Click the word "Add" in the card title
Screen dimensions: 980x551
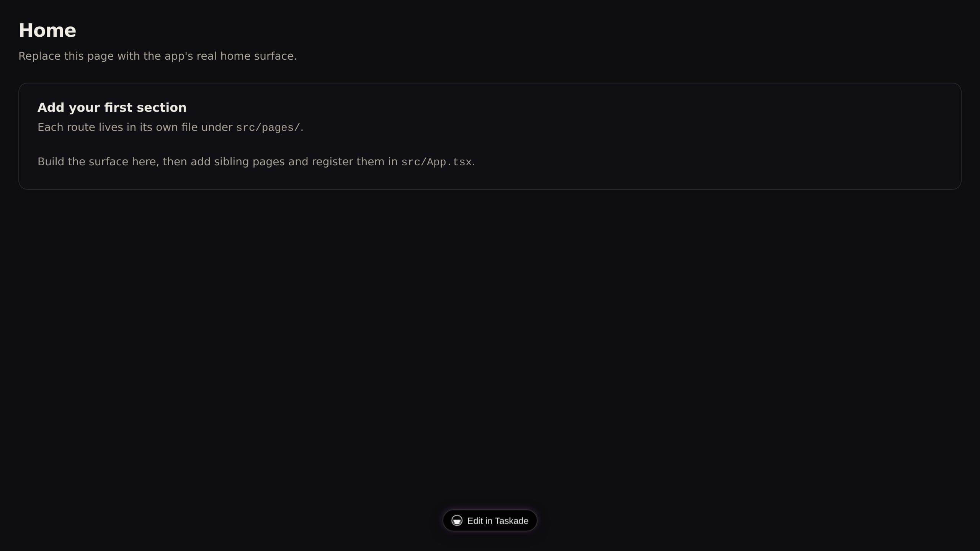51,108
